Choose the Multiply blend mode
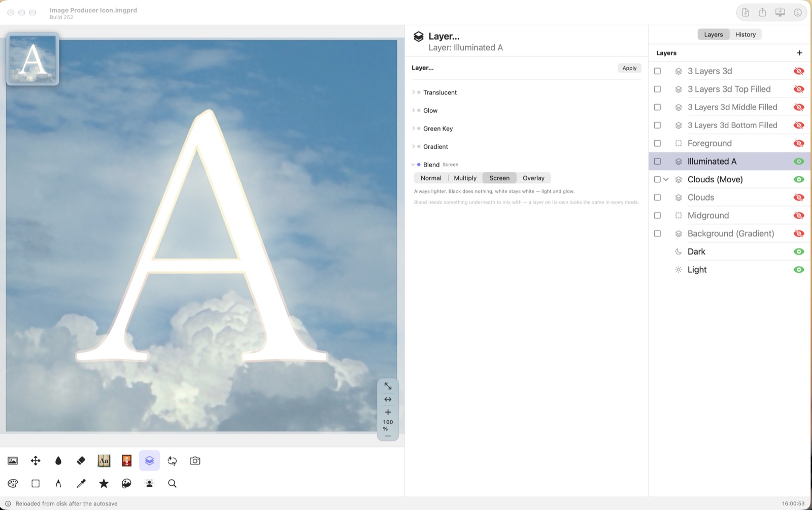Screen dimensions: 812x510 465,178
